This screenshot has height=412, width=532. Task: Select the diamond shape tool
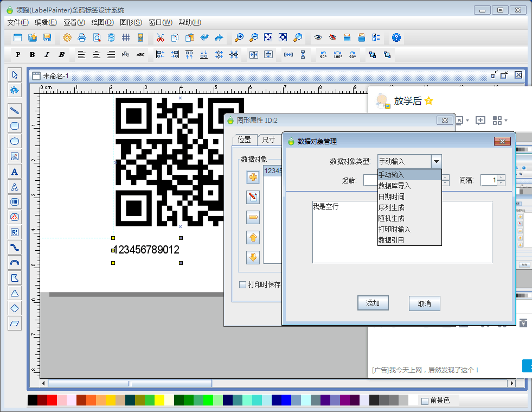[15, 308]
